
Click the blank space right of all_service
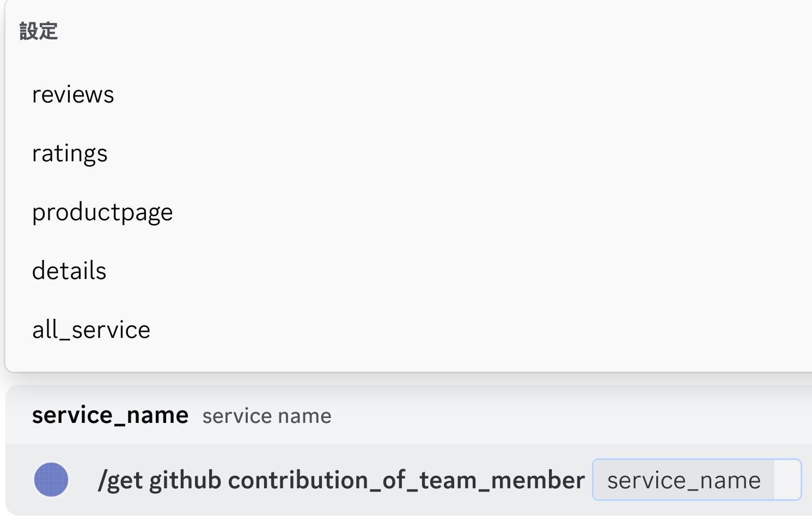point(436,330)
